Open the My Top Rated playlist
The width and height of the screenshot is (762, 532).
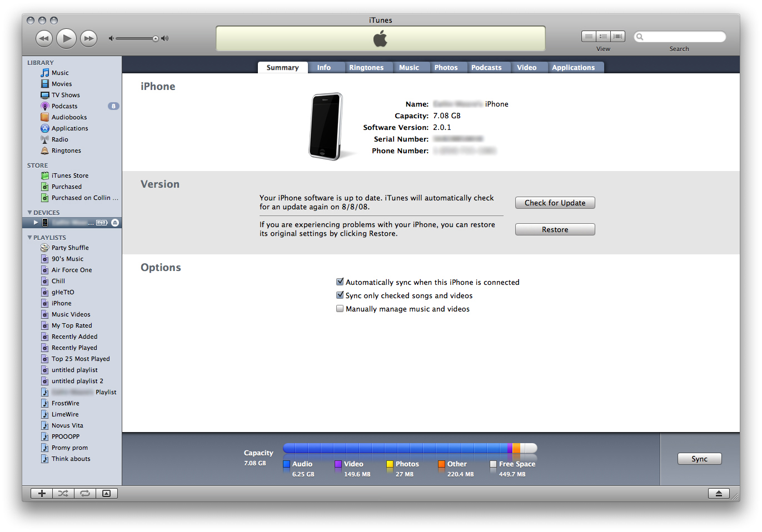72,325
